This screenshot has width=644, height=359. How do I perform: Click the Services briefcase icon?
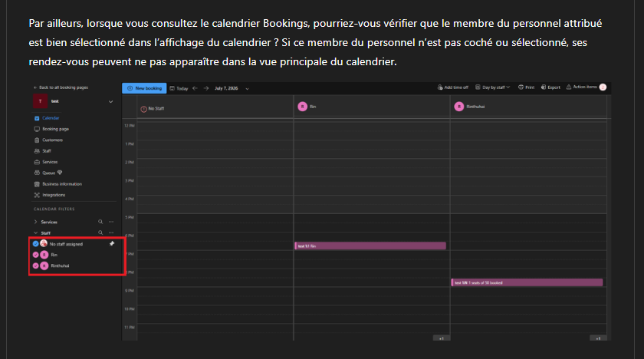click(x=37, y=163)
